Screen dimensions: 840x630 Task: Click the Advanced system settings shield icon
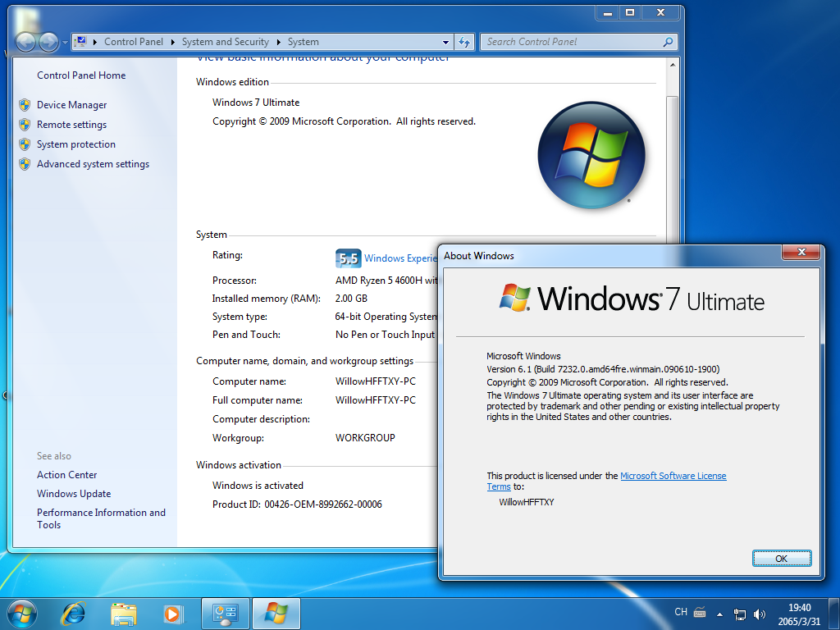pyautogui.click(x=25, y=164)
